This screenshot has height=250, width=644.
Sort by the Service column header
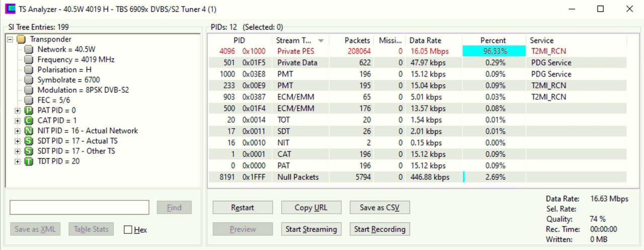click(x=576, y=40)
